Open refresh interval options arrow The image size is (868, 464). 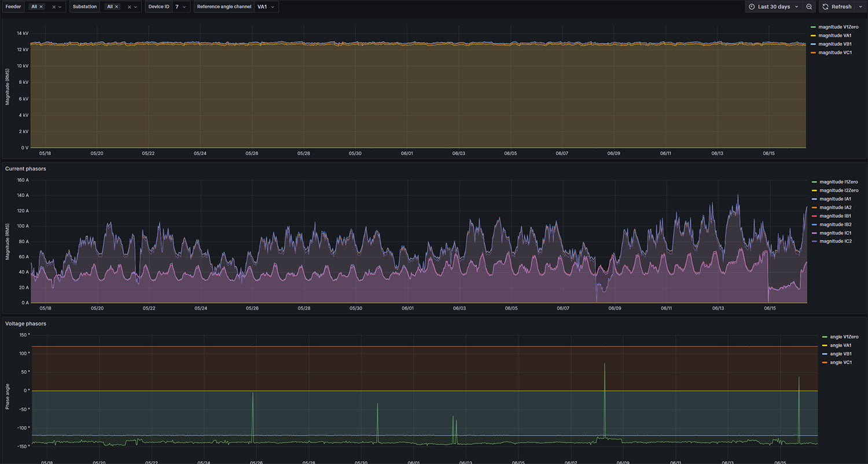(860, 7)
